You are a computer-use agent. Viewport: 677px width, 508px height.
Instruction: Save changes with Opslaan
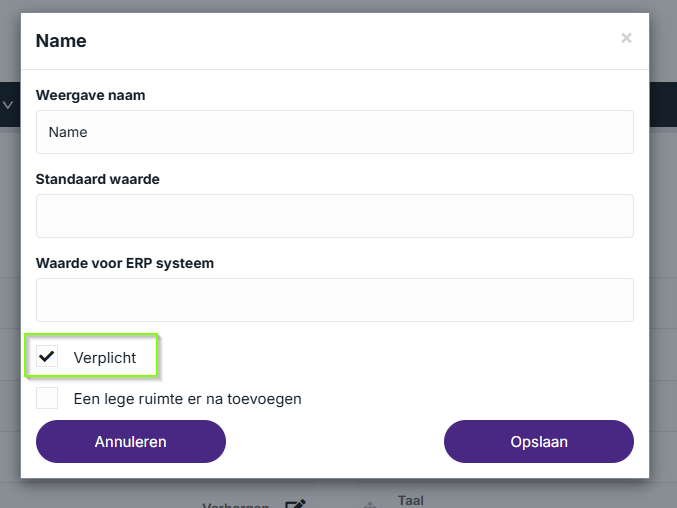(x=539, y=442)
